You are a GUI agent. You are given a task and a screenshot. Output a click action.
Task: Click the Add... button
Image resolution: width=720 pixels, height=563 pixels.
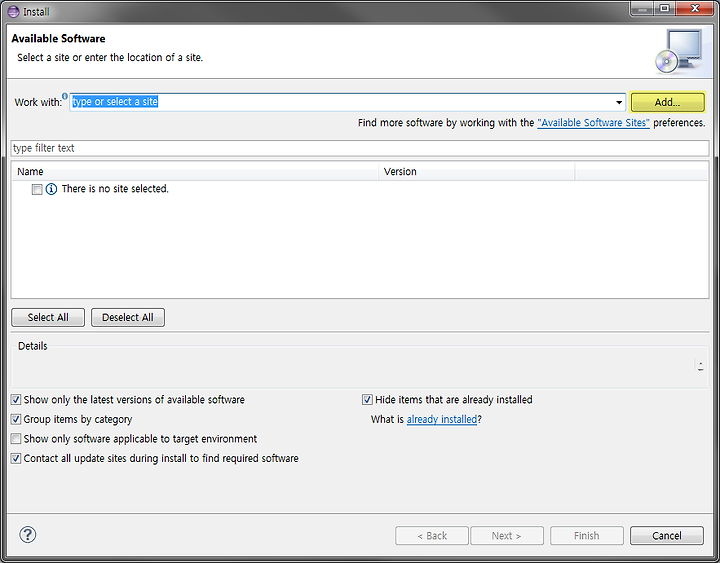pyautogui.click(x=667, y=102)
